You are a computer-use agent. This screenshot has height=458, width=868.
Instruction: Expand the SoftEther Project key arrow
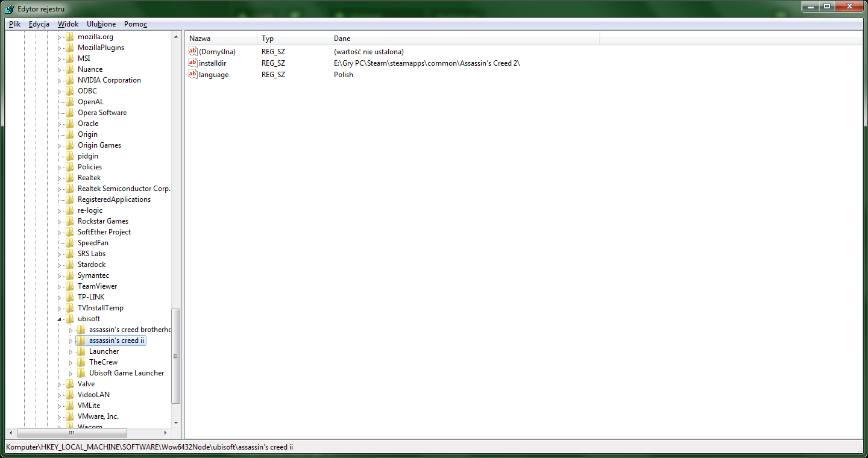[60, 232]
